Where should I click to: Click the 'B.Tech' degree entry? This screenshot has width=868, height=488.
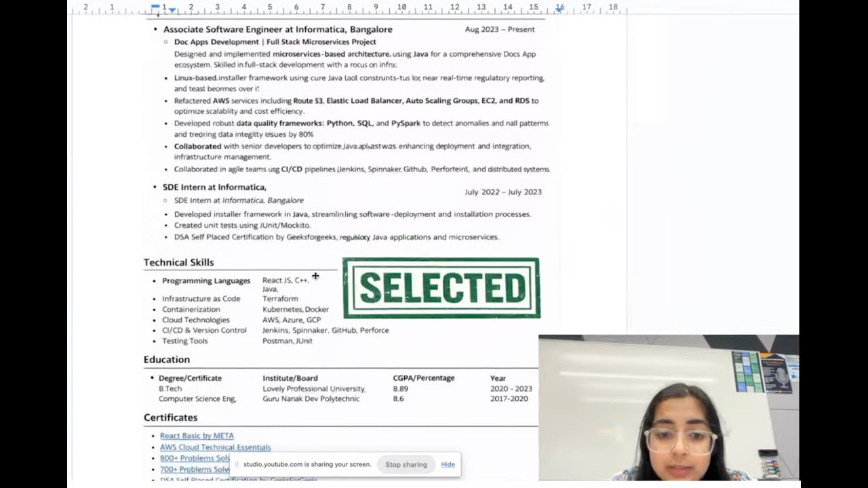170,389
